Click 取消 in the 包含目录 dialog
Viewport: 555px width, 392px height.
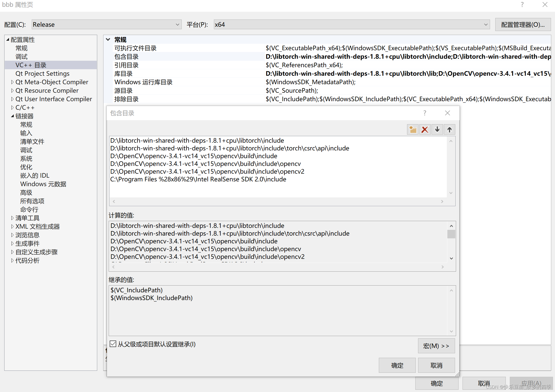point(436,365)
